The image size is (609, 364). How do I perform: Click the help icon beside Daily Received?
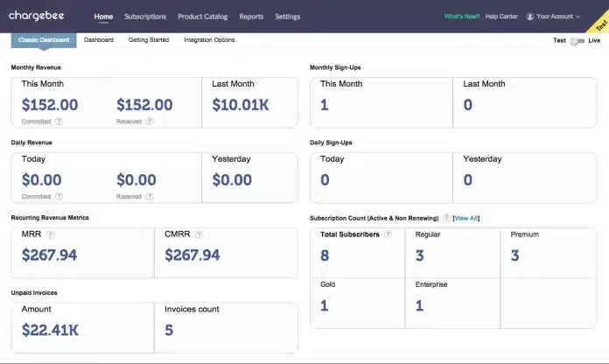pyautogui.click(x=150, y=196)
